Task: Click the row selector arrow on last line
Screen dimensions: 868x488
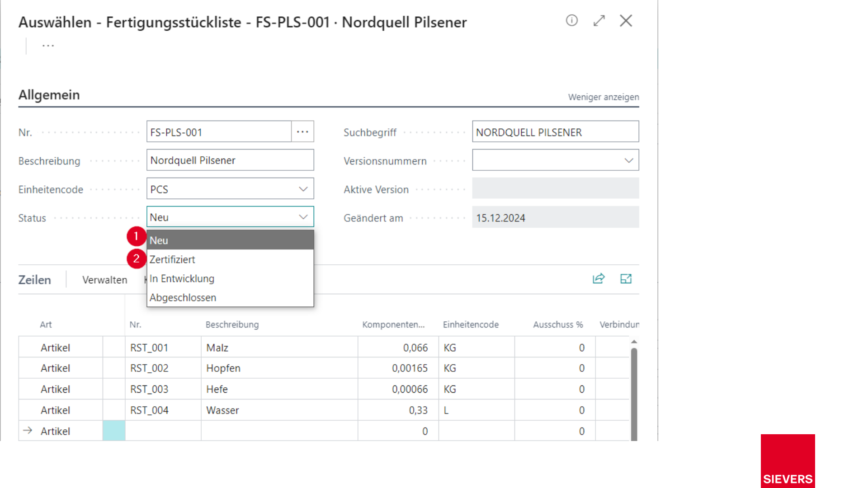Action: 28,430
